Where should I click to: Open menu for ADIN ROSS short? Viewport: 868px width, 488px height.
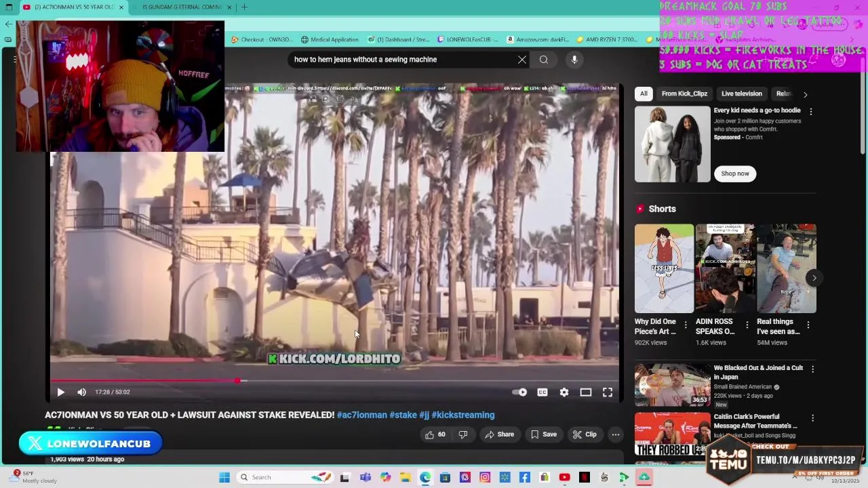(x=747, y=325)
